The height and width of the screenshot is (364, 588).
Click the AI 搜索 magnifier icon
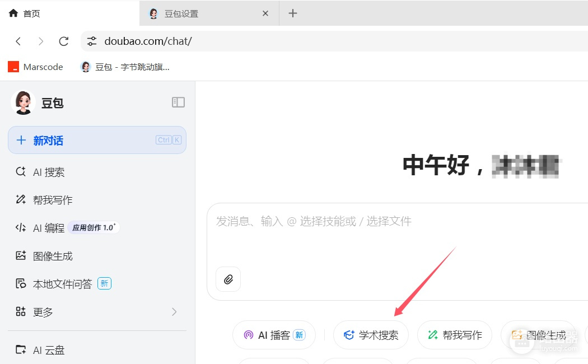click(x=21, y=172)
